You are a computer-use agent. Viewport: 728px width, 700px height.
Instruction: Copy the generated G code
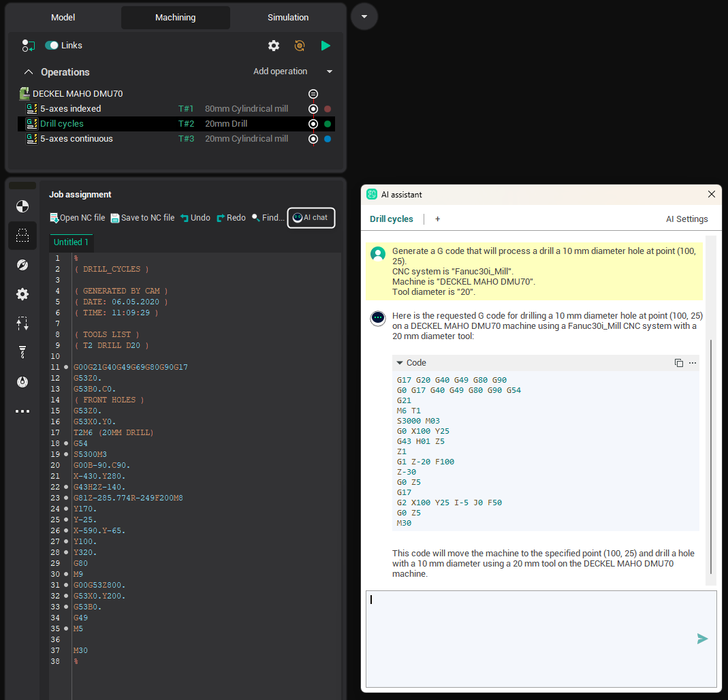(678, 362)
